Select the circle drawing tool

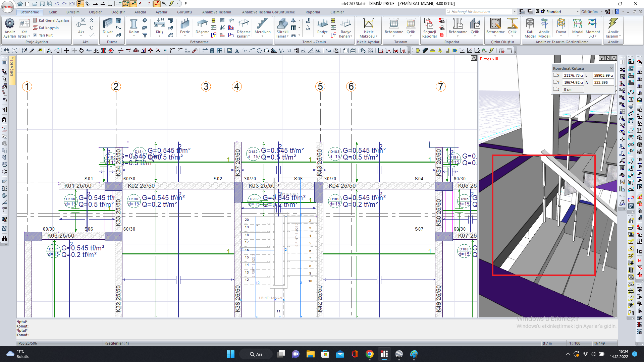tap(259, 51)
